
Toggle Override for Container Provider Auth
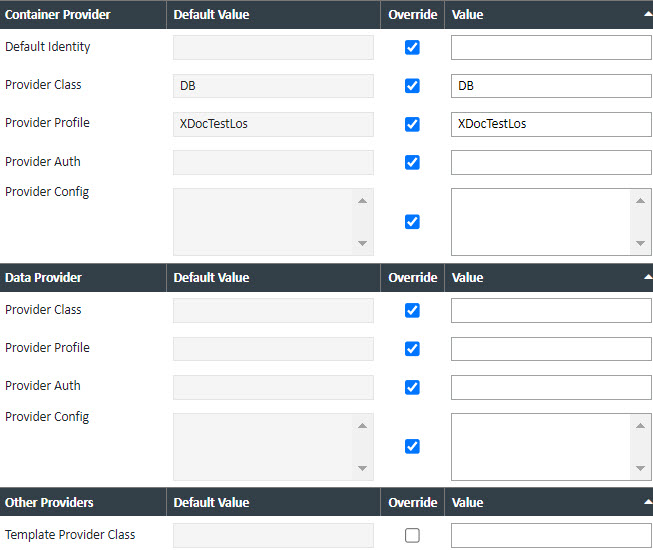click(x=412, y=162)
